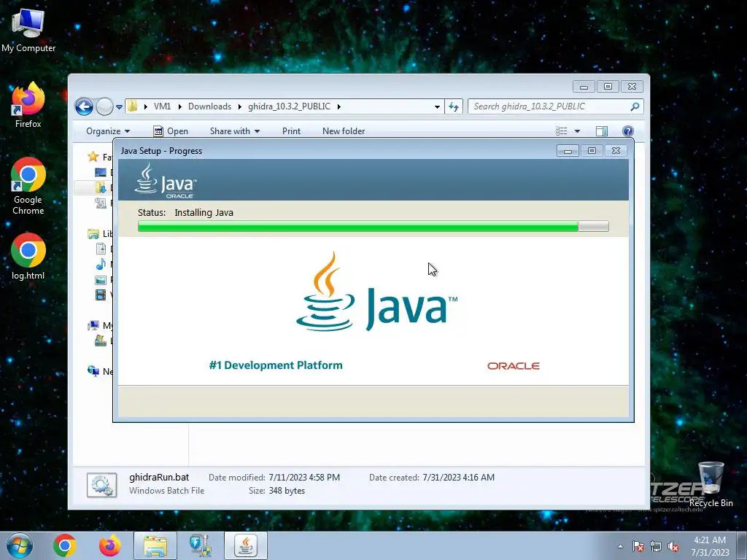Switch to Java Setup taskbar button
The height and width of the screenshot is (560, 747).
246,545
